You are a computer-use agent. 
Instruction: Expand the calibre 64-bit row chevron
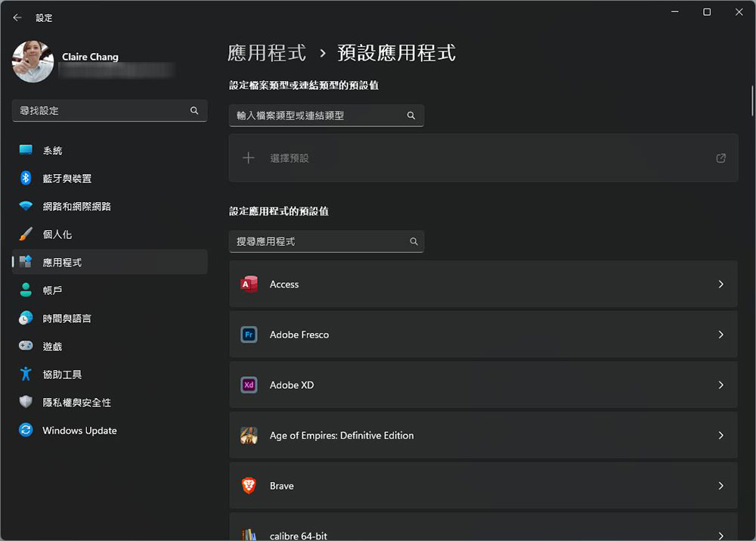point(720,536)
